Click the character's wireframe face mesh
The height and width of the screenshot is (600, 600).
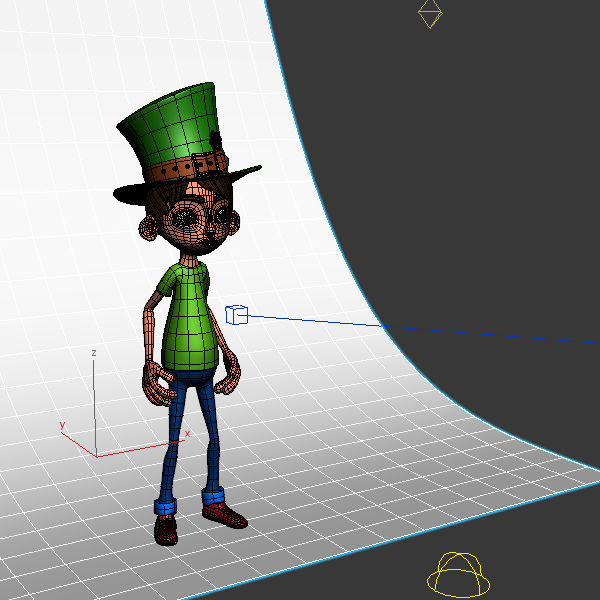[x=195, y=222]
